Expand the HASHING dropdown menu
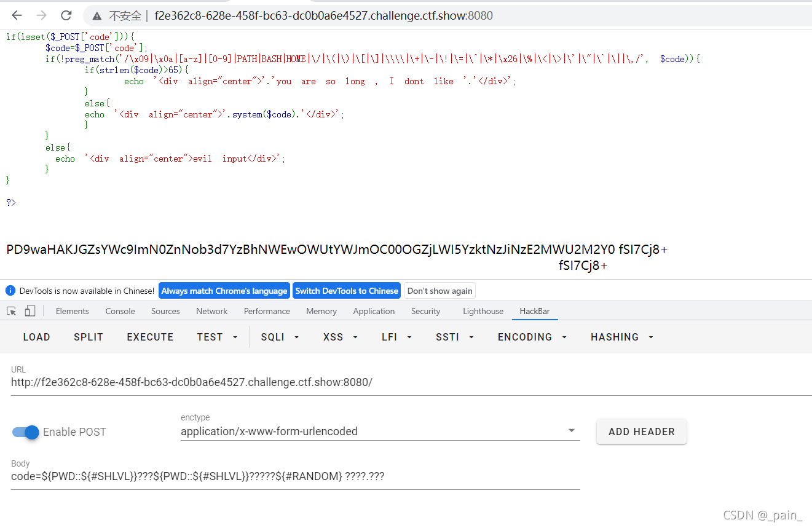The height and width of the screenshot is (528, 812). pyautogui.click(x=621, y=337)
